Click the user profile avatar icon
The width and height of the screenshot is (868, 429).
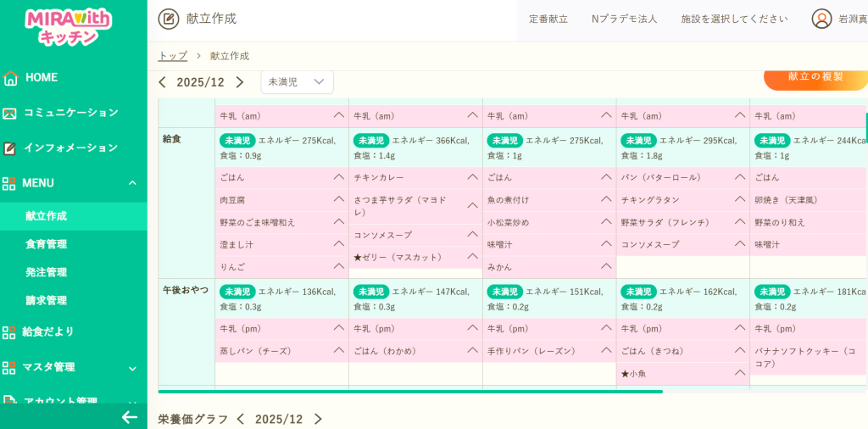(821, 19)
